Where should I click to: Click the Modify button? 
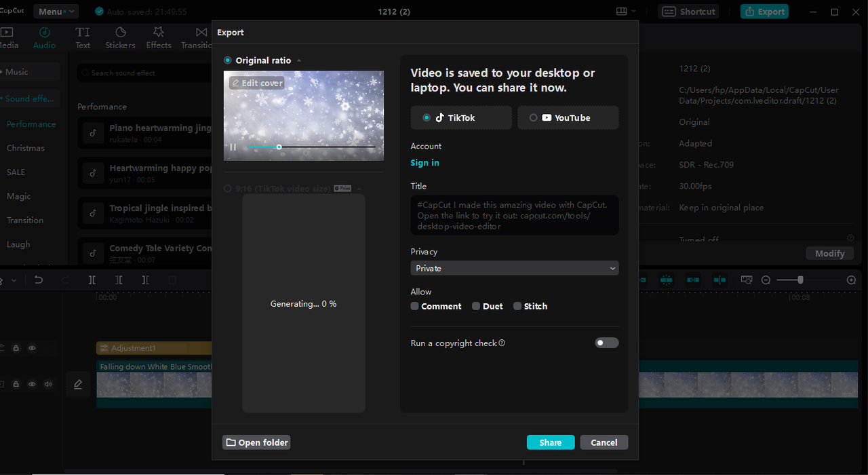[x=830, y=253]
